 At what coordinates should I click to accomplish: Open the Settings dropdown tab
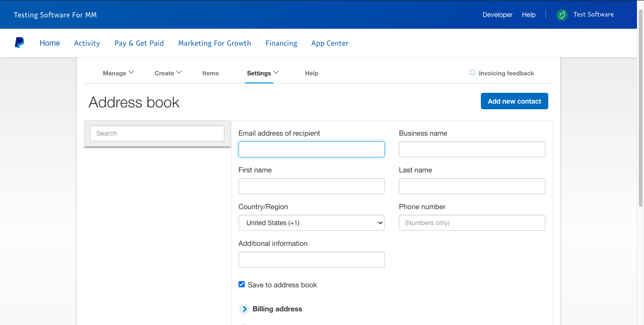(x=263, y=73)
